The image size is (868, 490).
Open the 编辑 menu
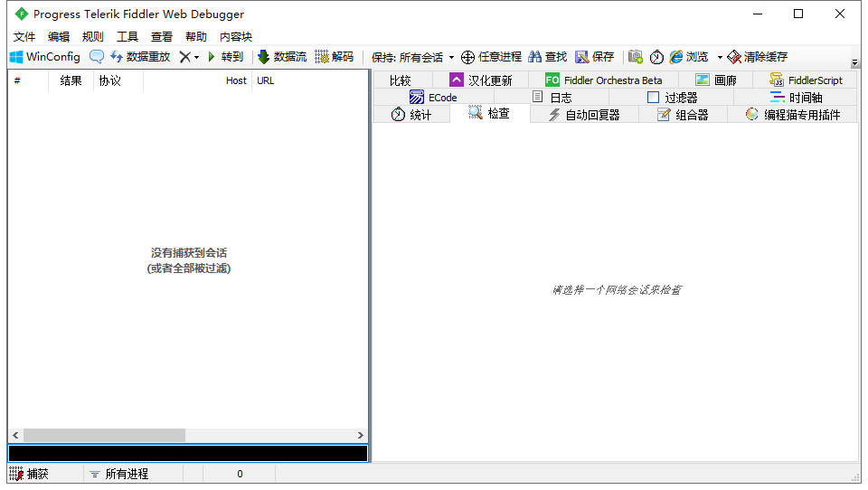tap(59, 36)
